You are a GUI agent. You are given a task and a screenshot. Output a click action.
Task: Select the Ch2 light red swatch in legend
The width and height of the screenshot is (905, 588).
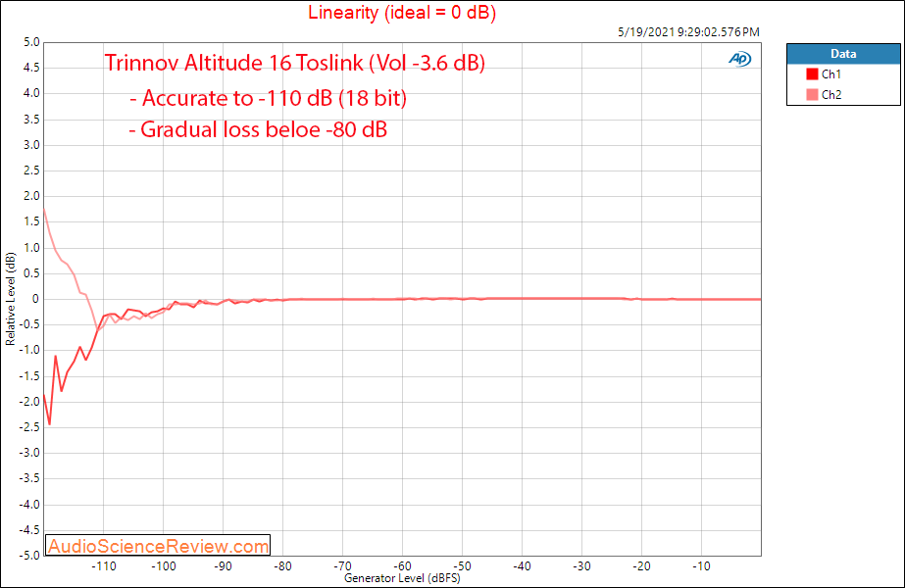812,95
